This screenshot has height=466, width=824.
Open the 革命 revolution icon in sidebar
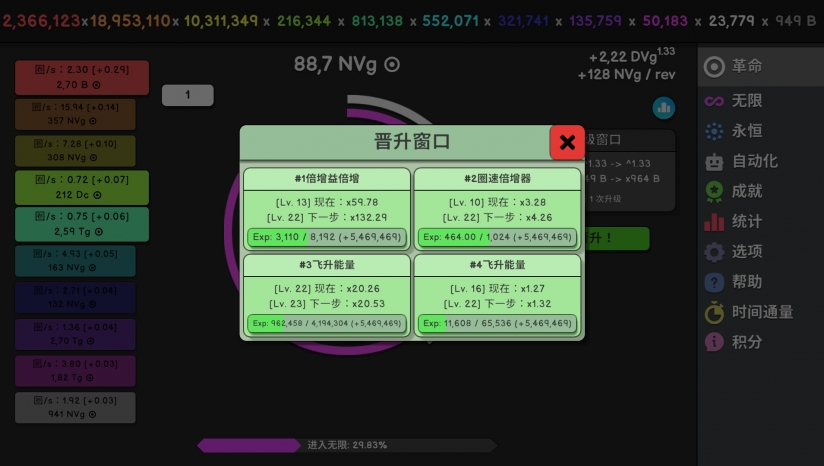click(x=714, y=67)
